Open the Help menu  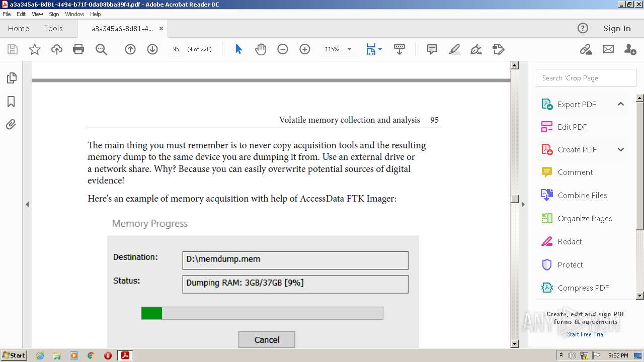(x=96, y=14)
